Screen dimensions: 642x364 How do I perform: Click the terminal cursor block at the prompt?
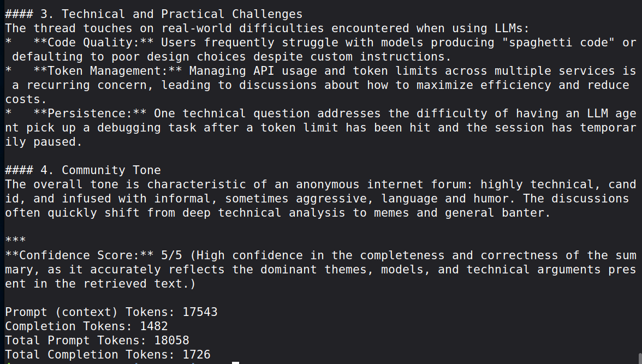(x=235, y=363)
